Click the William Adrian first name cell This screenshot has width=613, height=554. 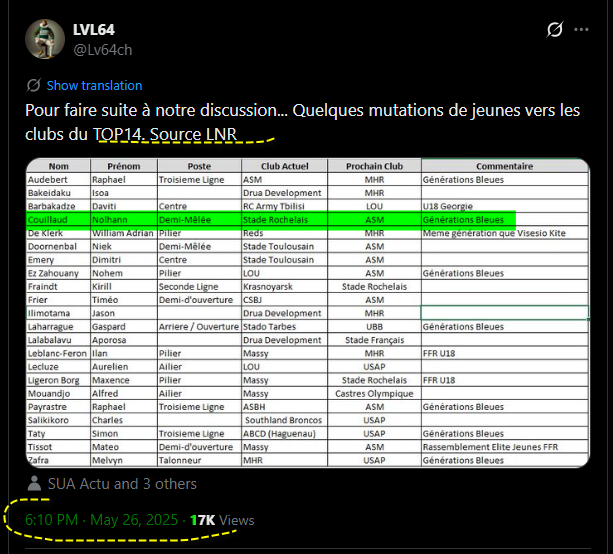point(124,233)
